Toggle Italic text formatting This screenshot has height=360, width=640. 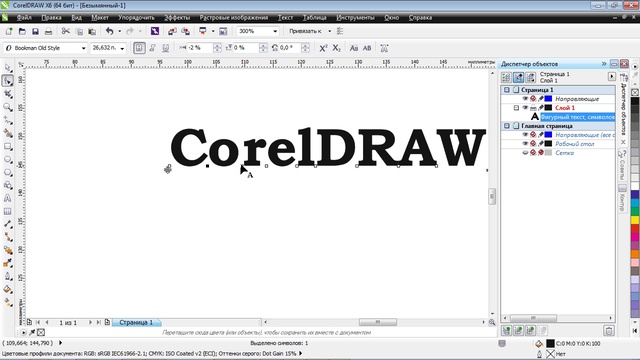click(x=152, y=48)
